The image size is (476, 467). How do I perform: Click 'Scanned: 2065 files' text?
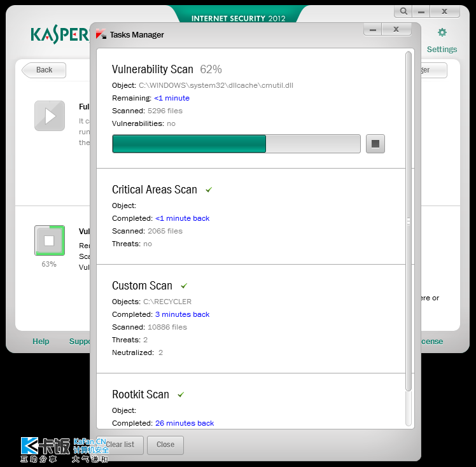point(147,231)
